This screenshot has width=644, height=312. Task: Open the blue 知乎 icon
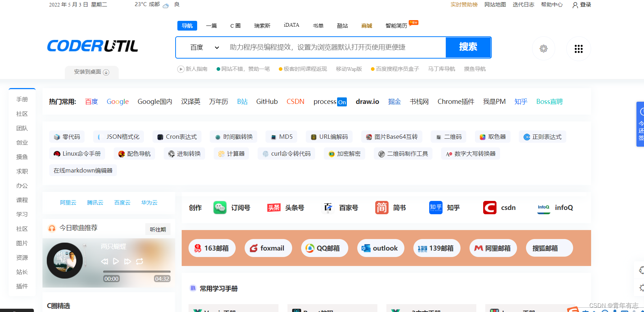click(436, 207)
